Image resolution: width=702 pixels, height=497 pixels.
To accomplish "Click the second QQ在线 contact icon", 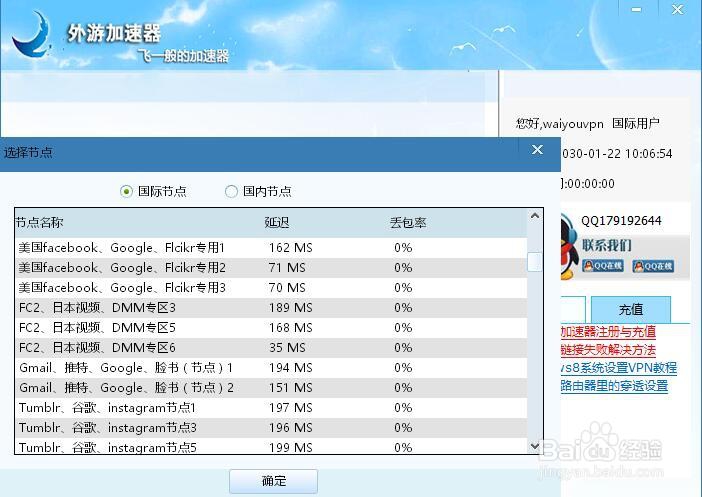I will (x=653, y=266).
